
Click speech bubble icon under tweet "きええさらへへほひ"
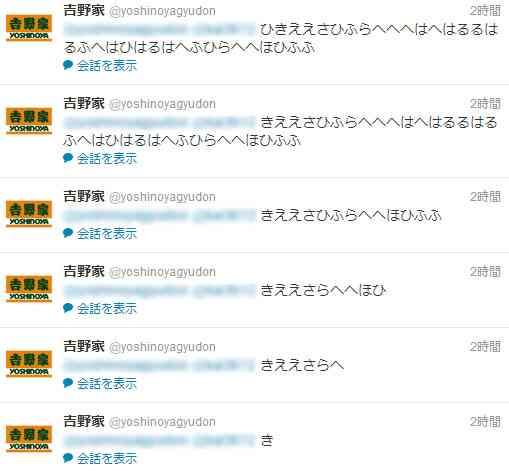pos(68,308)
